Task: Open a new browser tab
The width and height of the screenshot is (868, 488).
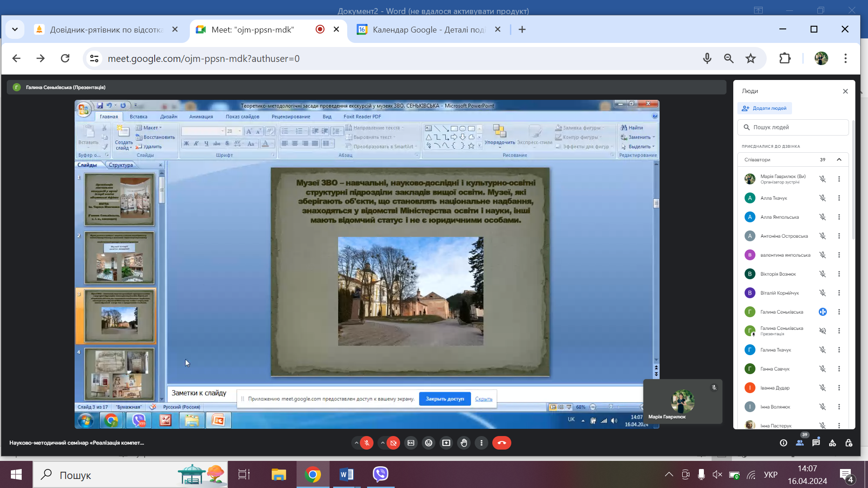Action: tap(522, 29)
